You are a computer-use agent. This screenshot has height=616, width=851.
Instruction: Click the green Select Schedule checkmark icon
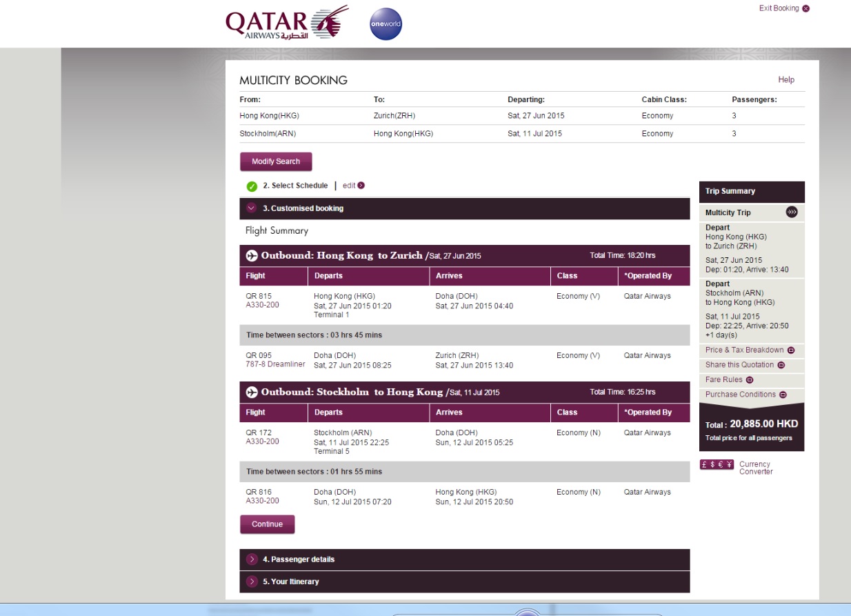[x=252, y=186]
